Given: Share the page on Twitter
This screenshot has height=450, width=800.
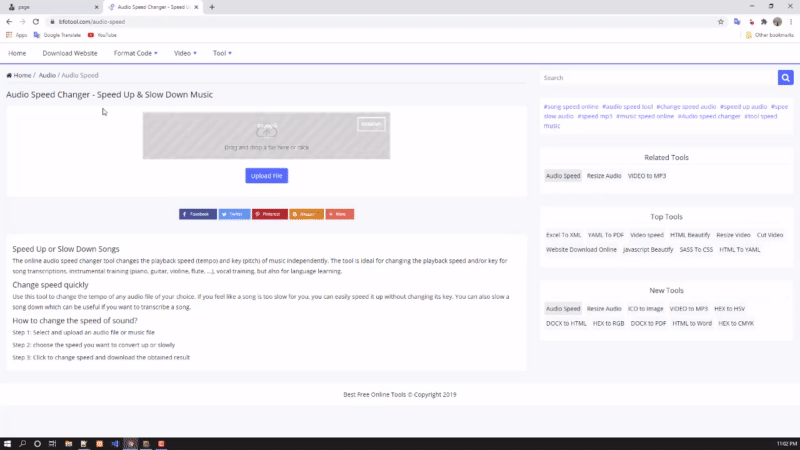Looking at the screenshot, I should click(x=234, y=214).
